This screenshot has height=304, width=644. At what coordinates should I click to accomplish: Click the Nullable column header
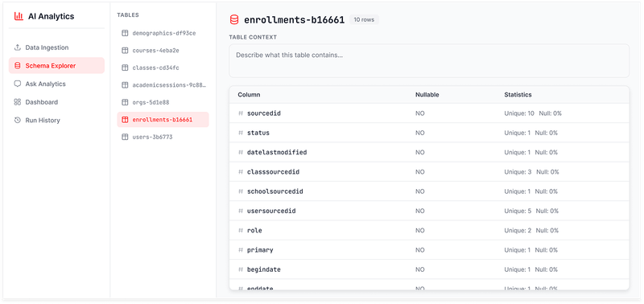click(x=427, y=95)
